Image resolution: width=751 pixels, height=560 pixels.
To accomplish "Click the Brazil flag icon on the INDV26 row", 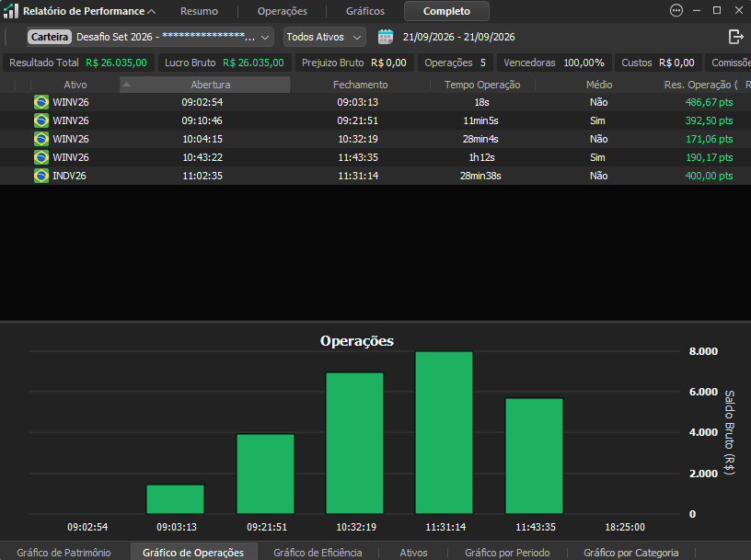I will 41,176.
